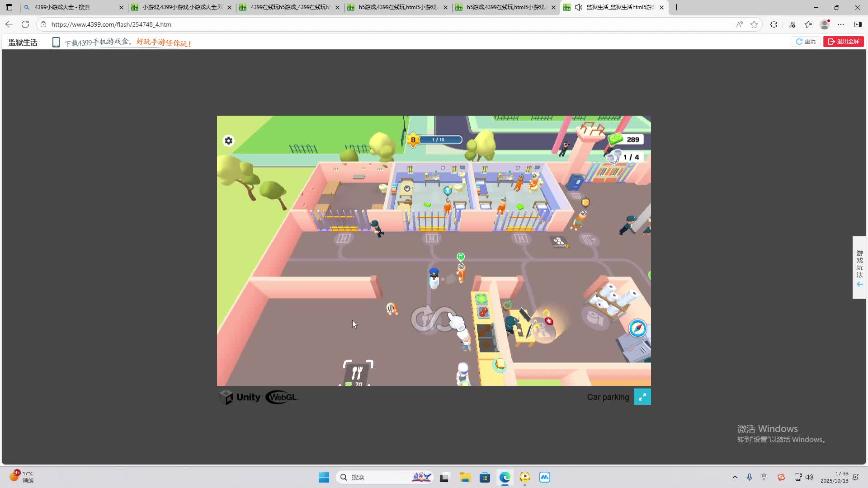Open the Edge tab actions menu
The image size is (868, 488).
tap(9, 7)
